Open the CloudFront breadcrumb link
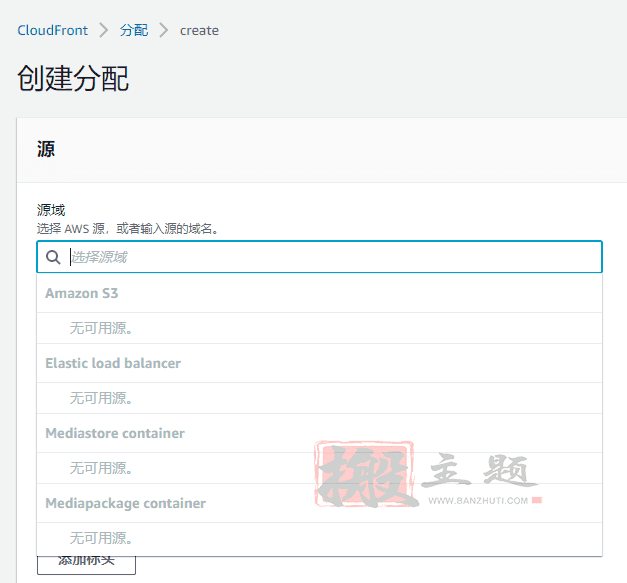 [x=52, y=30]
